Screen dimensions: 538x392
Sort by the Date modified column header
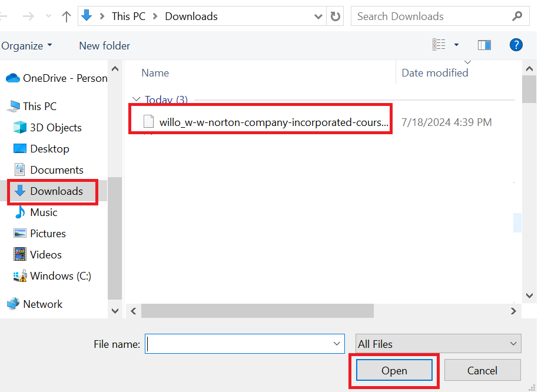pos(435,73)
